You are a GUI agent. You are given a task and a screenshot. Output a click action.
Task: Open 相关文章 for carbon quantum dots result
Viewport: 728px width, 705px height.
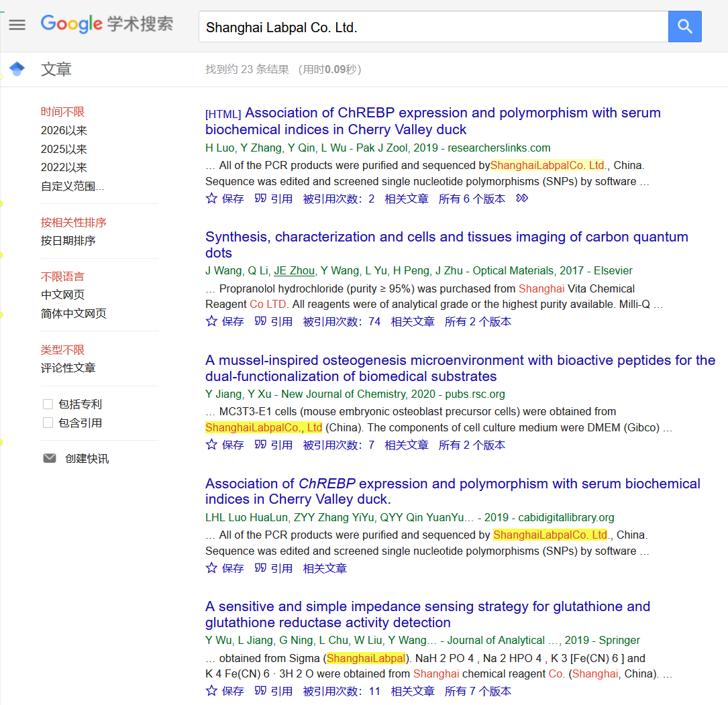(x=413, y=321)
